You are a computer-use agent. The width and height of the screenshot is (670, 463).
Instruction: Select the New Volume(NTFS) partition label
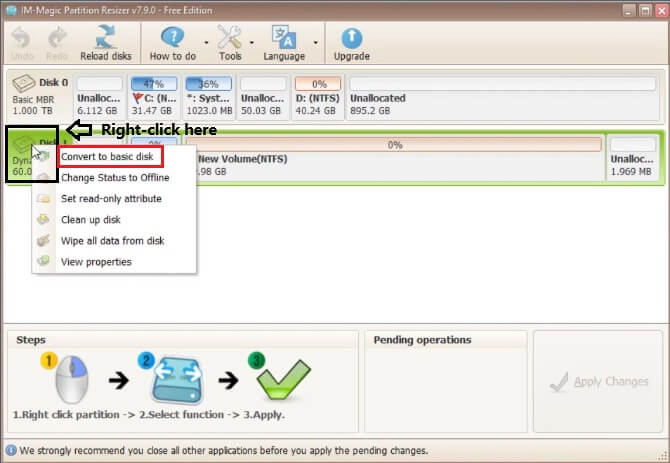point(242,159)
